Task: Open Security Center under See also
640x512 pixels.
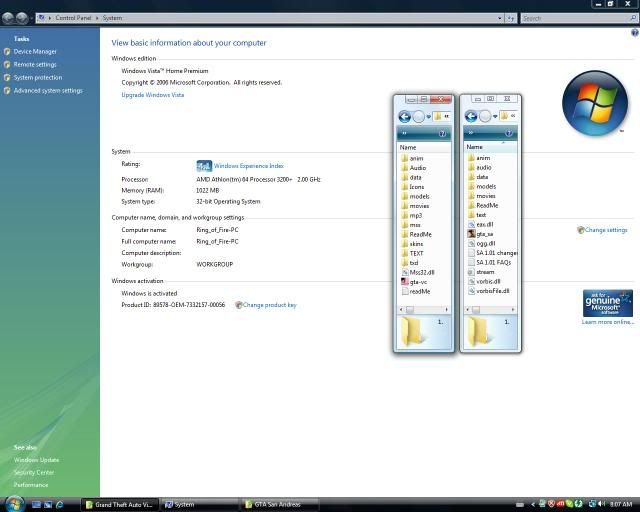Action: tap(33, 472)
